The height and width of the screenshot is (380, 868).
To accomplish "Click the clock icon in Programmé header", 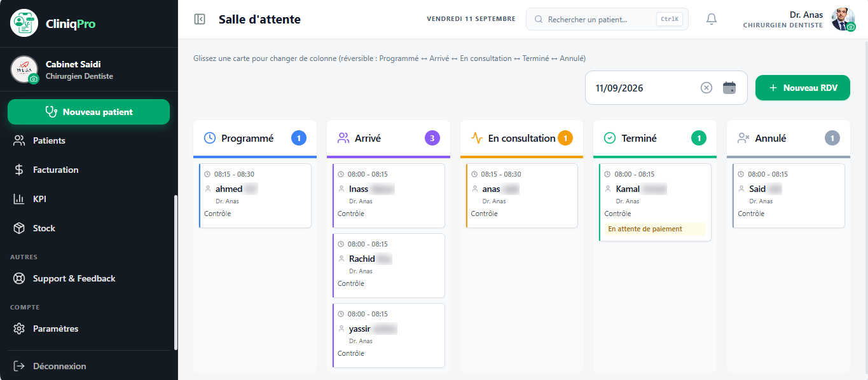I will 210,138.
